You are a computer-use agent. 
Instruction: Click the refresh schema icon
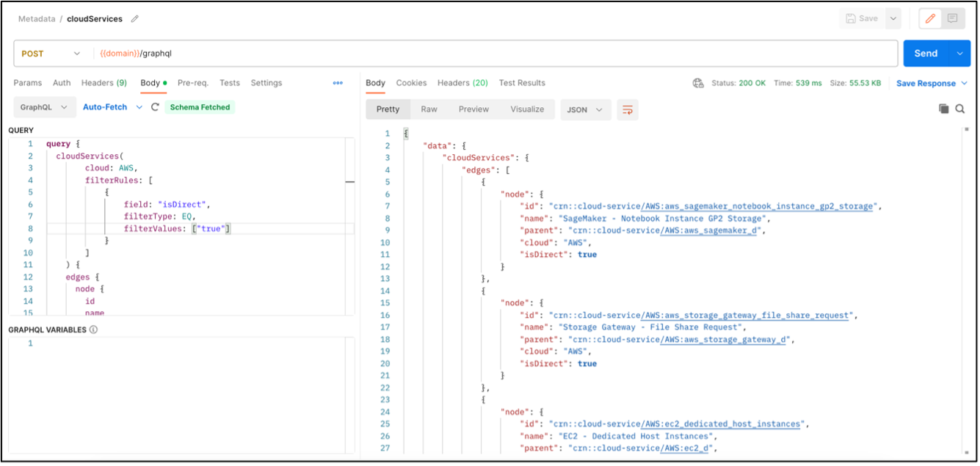pyautogui.click(x=155, y=107)
